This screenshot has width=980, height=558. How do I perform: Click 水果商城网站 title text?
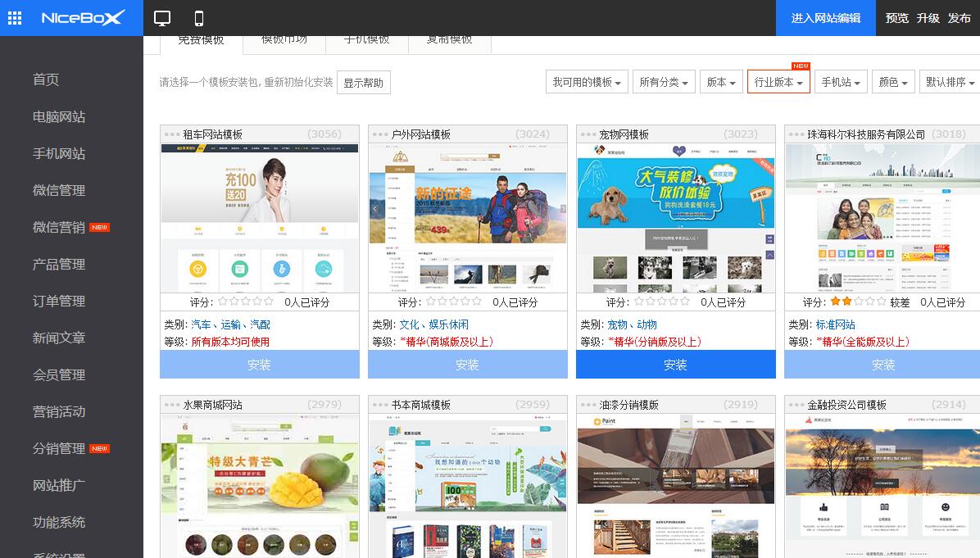point(212,405)
